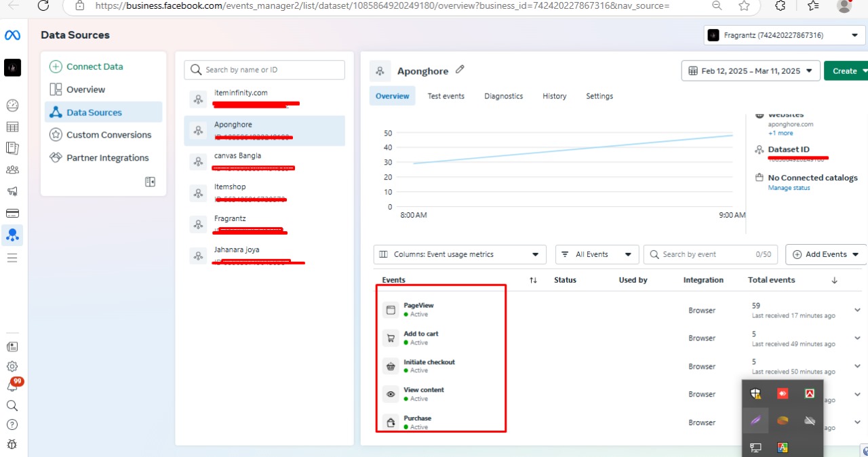Screen dimensions: 868x457
Task: Click the View content eye icon
Action: [x=391, y=394]
